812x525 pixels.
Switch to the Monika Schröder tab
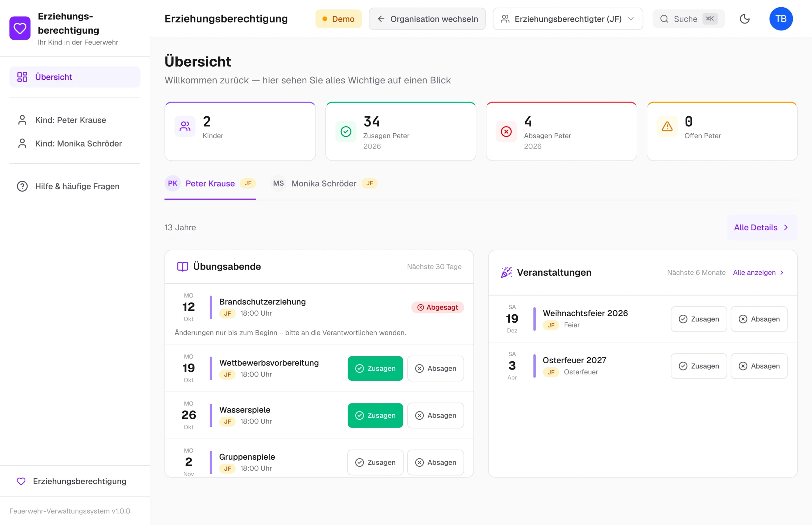coord(324,183)
